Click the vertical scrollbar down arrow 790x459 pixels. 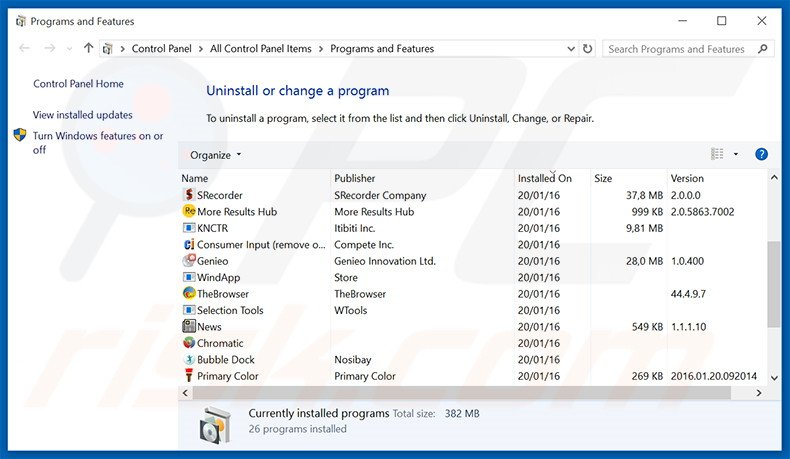[x=774, y=378]
